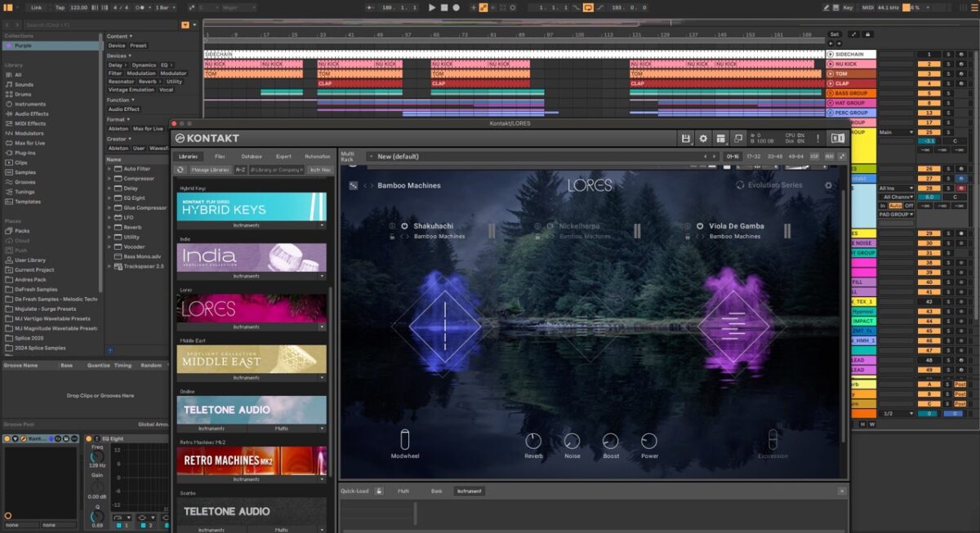Click the record button in transport bar
The image size is (980, 533).
tap(456, 7)
